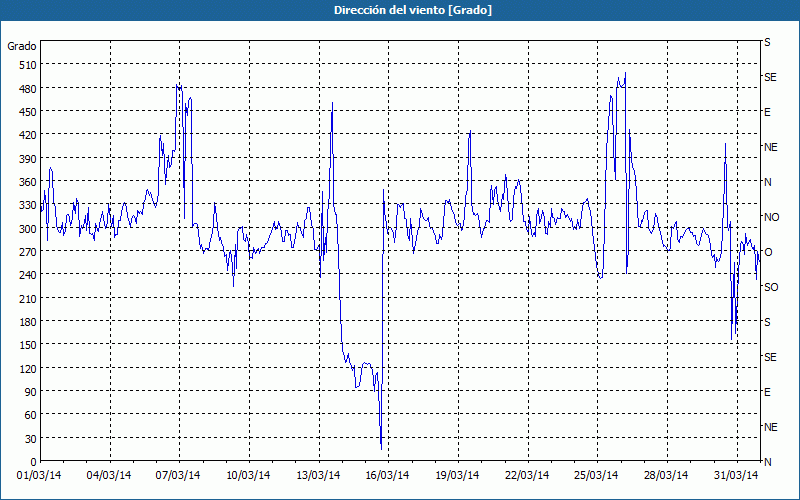
Task: Click the 450 degree axis label
Action: [28, 112]
